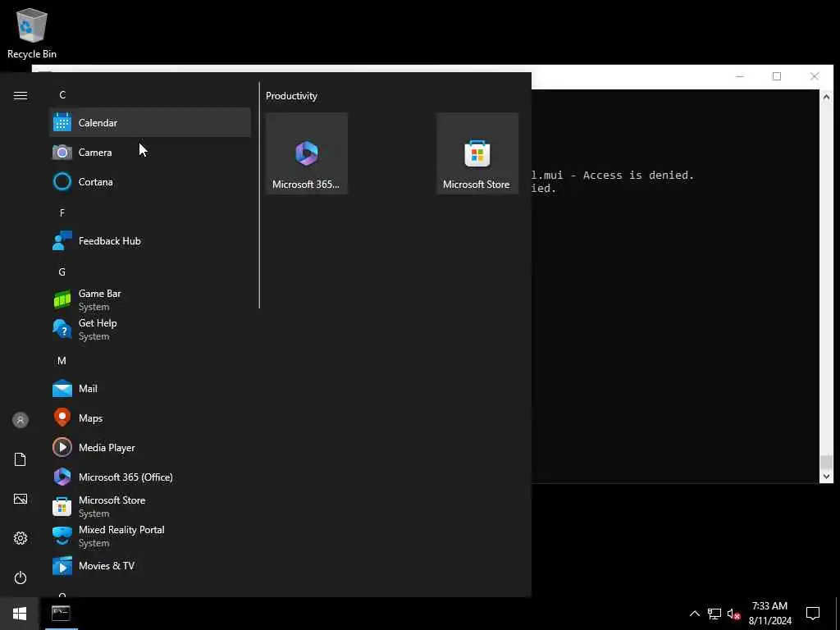This screenshot has width=840, height=630.
Task: Click the letter M section header
Action: [x=62, y=361]
